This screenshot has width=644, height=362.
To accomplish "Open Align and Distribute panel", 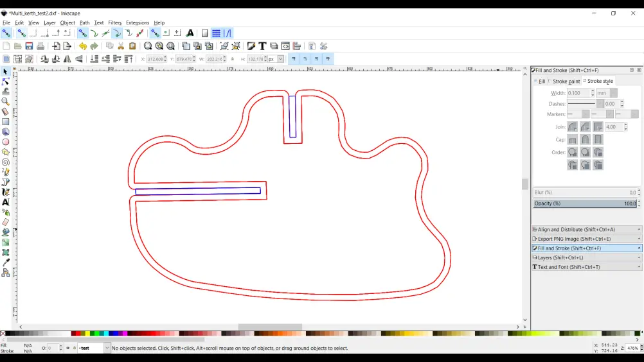I will pos(587,230).
